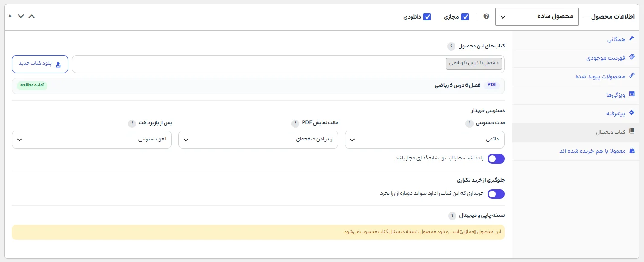
Task: Click the دسترسی خریدار section heading
Action: 488,110
